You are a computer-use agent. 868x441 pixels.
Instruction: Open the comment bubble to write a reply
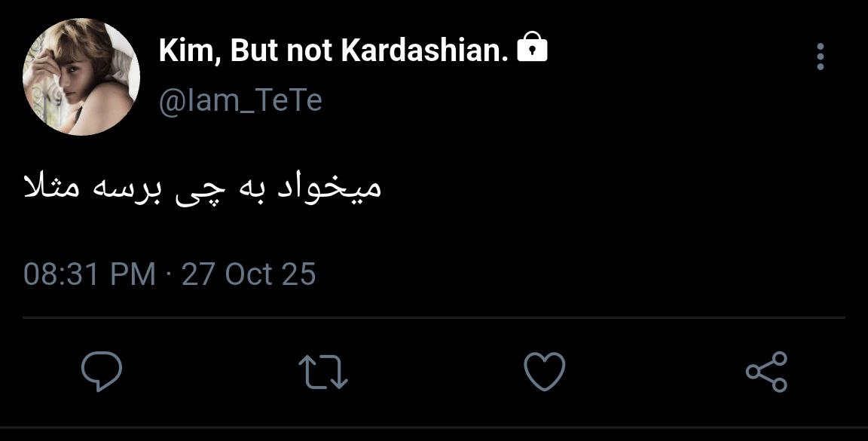102,372
